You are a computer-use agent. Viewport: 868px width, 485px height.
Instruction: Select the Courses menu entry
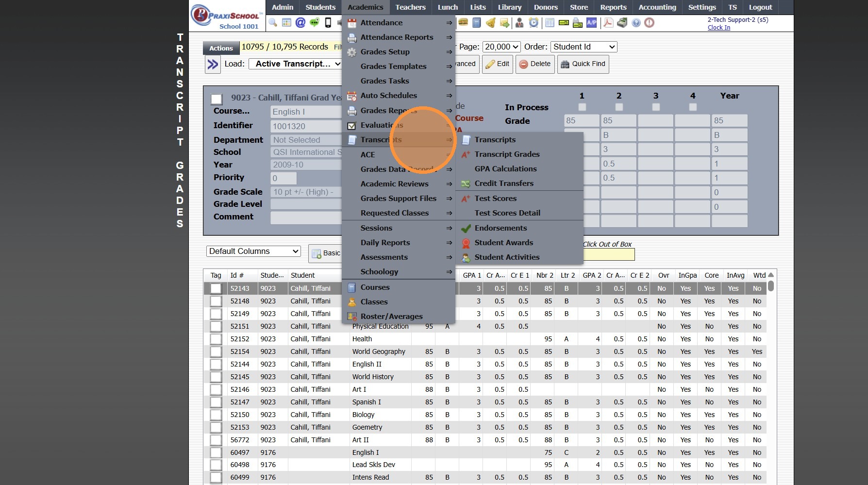pyautogui.click(x=399, y=287)
